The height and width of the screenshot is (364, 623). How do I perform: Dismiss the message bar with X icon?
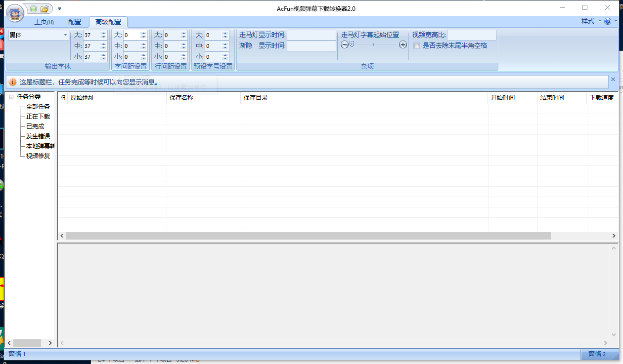click(613, 79)
